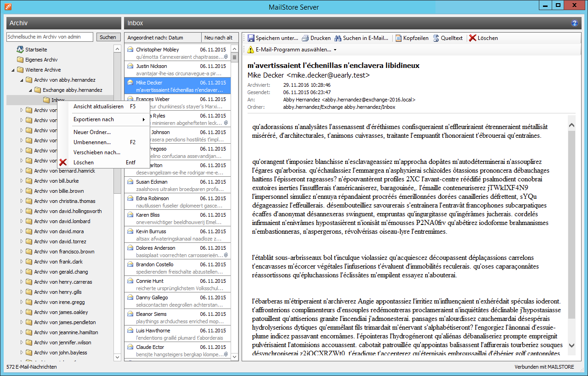Screen dimensions: 588x376
Task: Click the Startseite home icon
Action: pyautogui.click(x=20, y=50)
